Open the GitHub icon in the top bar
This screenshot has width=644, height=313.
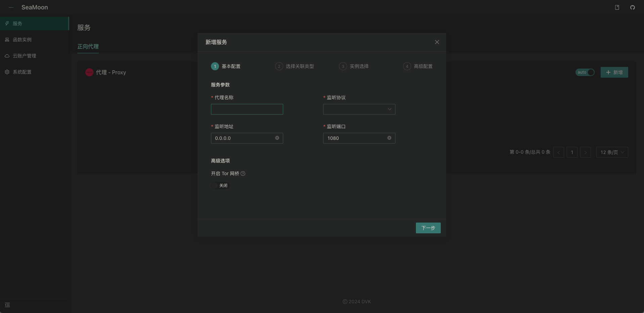click(x=633, y=7)
